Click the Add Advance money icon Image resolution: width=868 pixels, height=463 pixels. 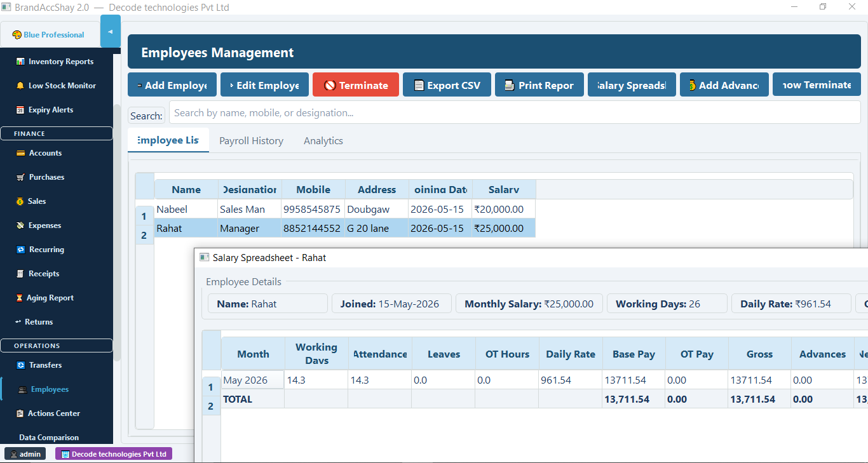[692, 85]
